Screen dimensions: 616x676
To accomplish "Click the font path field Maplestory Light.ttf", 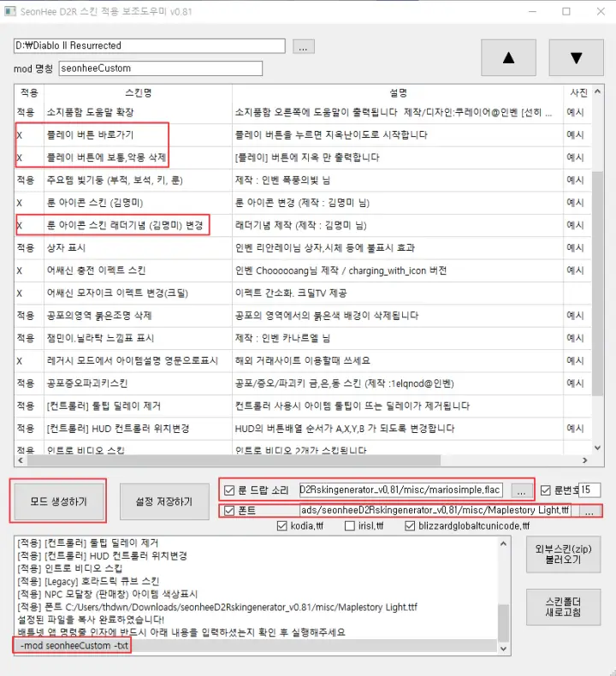I will [x=435, y=511].
